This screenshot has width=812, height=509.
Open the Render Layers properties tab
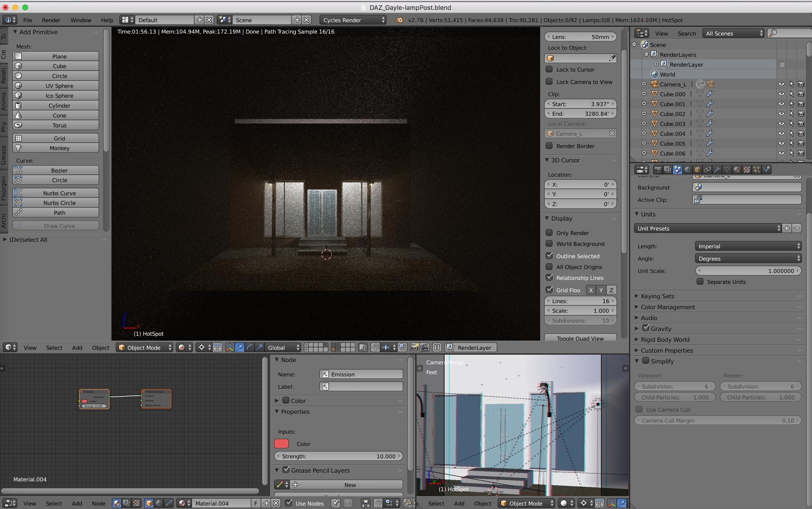(x=668, y=170)
